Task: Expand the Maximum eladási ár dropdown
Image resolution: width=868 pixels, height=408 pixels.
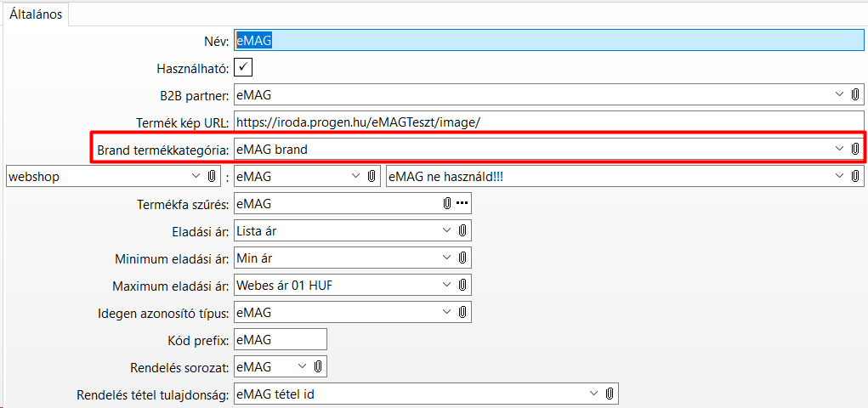Action: 447,285
